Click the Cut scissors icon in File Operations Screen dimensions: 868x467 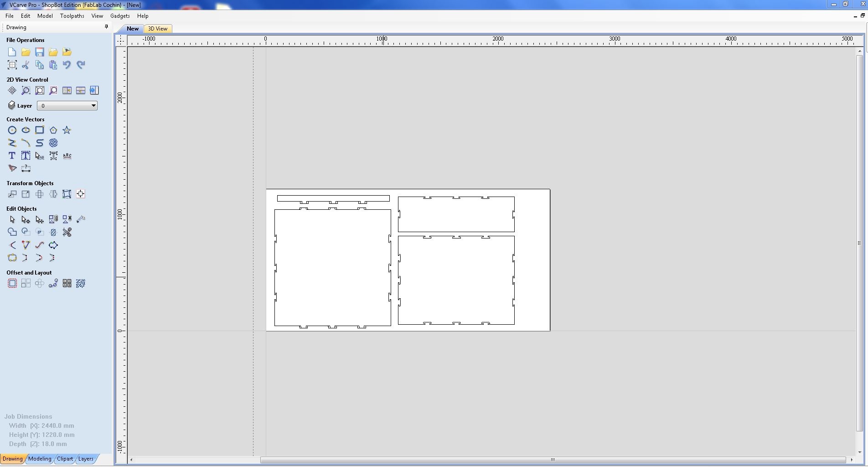click(x=26, y=65)
